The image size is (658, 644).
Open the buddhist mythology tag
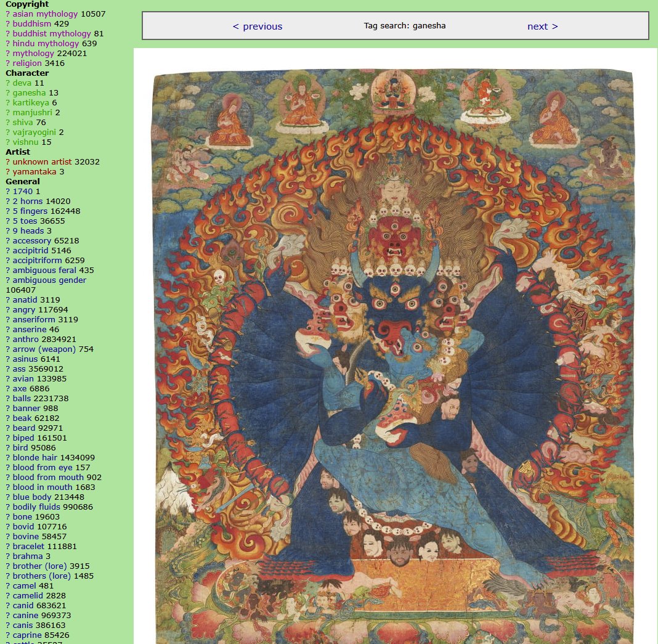[52, 33]
